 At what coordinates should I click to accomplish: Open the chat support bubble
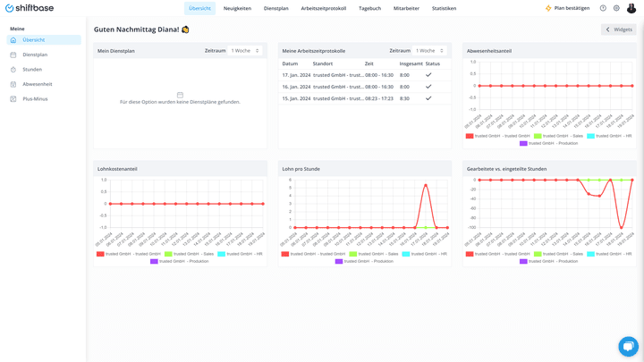click(x=628, y=347)
